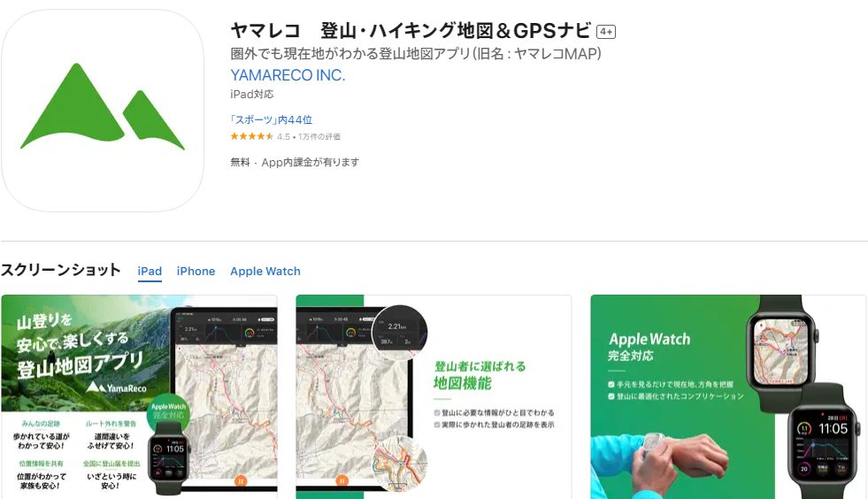Image resolution: width=868 pixels, height=499 pixels.
Task: Click the green YamaReco mountain app icon
Action: (x=103, y=111)
